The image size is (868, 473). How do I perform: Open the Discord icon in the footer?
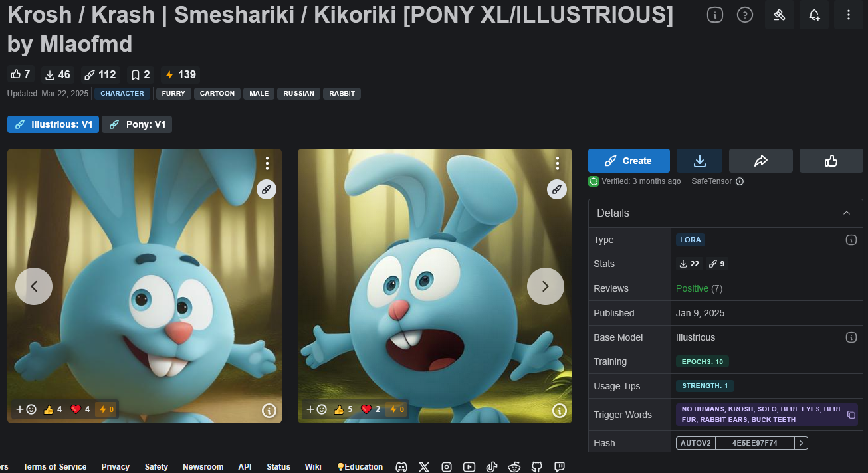point(401,467)
